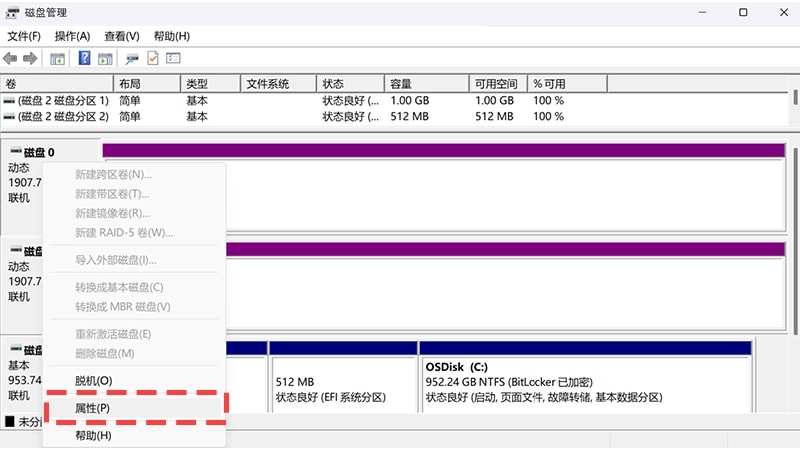This screenshot has height=450, width=800.
Task: Click the black 未分配 legend swatch
Action: click(10, 421)
